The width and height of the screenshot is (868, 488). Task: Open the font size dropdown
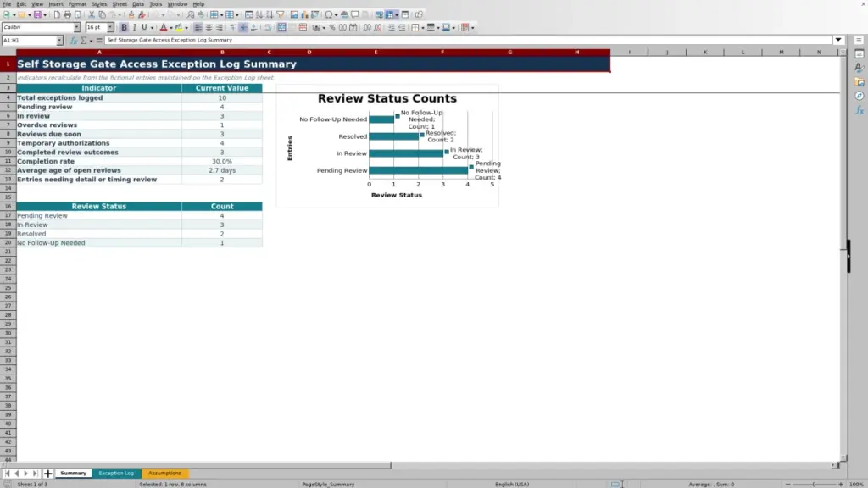tap(110, 28)
